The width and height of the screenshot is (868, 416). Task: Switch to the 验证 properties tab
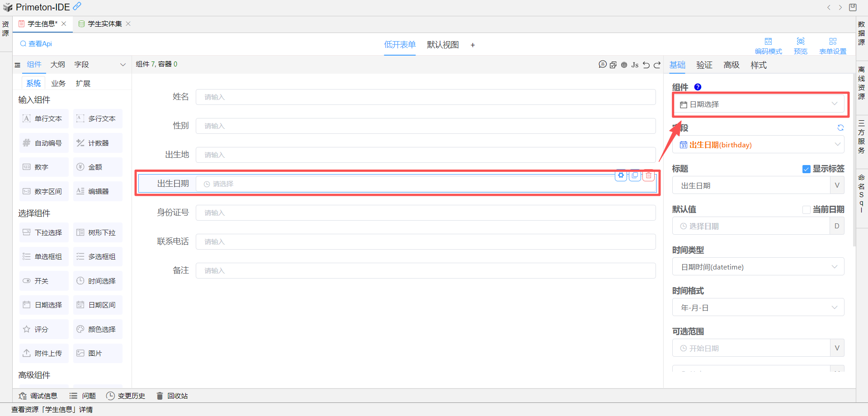point(704,65)
